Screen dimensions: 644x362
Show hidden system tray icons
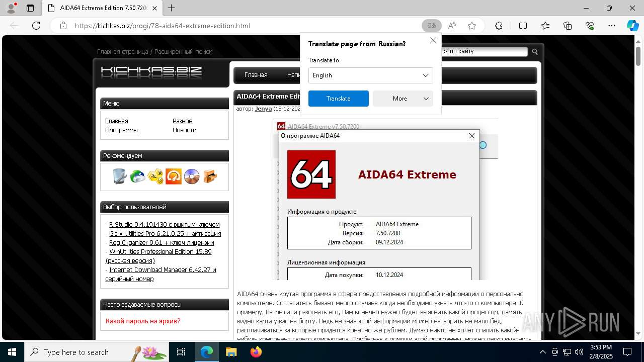click(x=542, y=352)
